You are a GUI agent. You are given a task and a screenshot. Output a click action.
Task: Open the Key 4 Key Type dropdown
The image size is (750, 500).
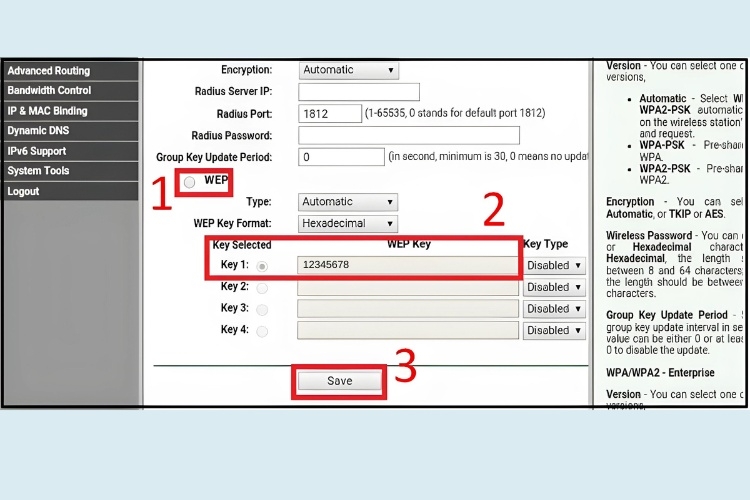tap(554, 330)
